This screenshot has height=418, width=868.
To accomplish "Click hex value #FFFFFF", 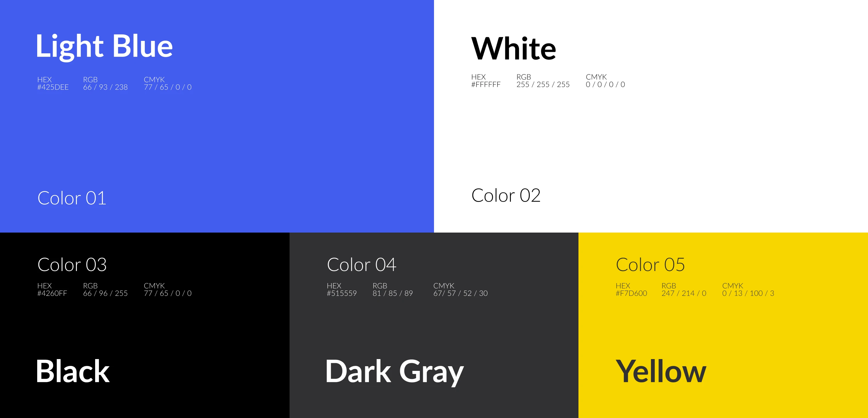I will click(x=486, y=85).
